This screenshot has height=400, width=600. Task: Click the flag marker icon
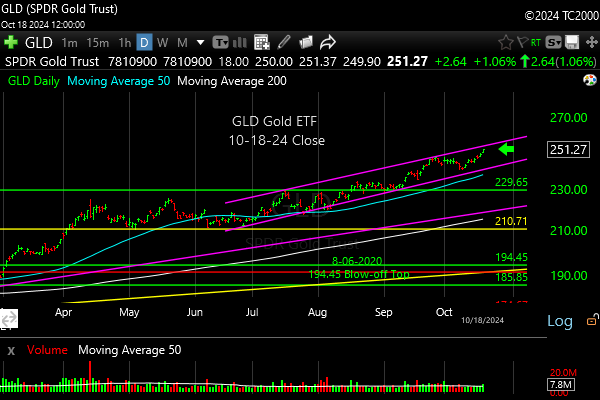pyautogui.click(x=522, y=42)
